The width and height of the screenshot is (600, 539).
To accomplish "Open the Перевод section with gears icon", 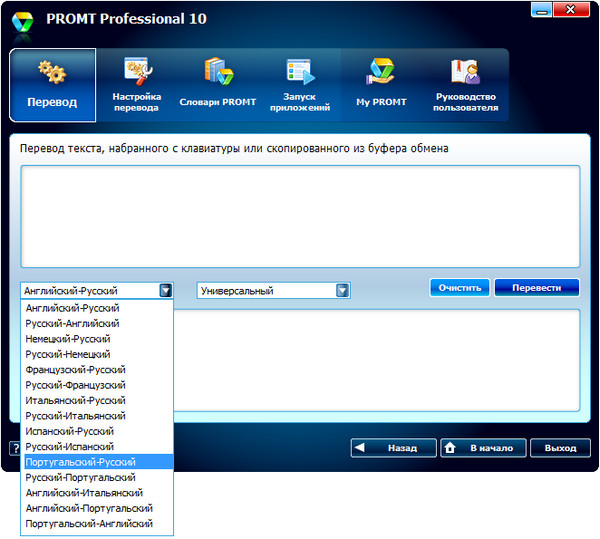I will click(x=52, y=84).
